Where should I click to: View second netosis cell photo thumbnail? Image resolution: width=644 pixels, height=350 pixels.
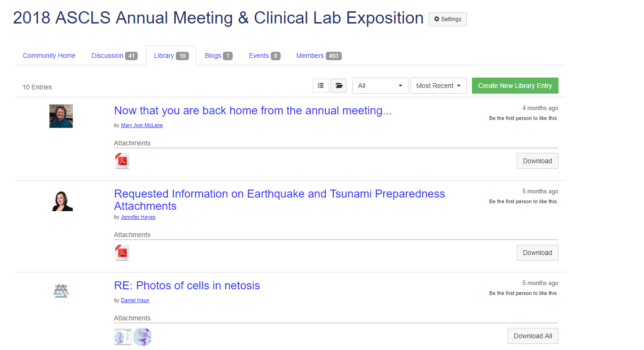coord(142,336)
